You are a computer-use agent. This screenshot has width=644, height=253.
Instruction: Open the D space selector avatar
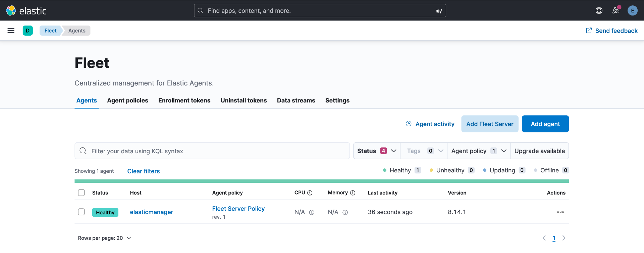(x=28, y=31)
